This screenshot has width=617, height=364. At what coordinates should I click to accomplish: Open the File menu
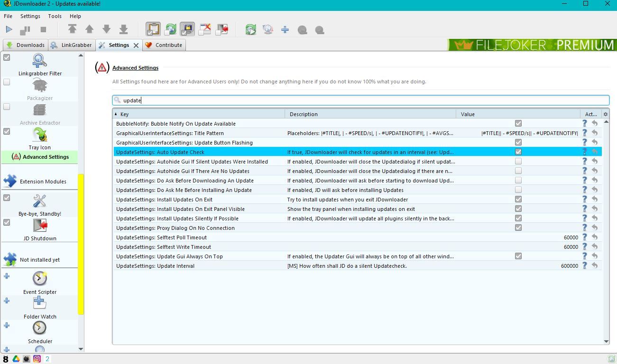[x=8, y=16]
